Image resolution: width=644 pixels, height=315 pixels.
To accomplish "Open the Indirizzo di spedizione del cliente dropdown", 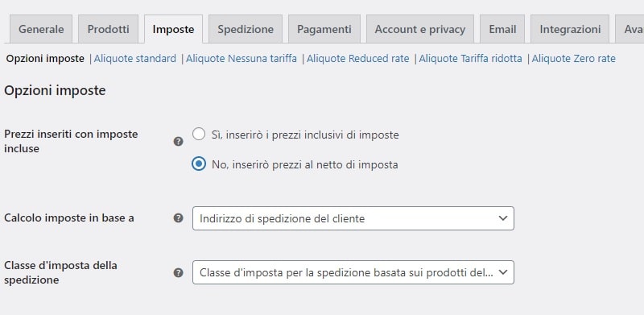I will 353,218.
